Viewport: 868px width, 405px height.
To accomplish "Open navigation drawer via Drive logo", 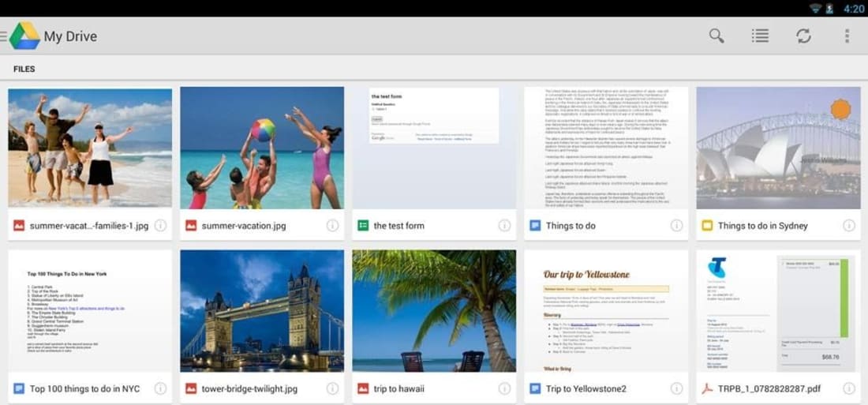I will pos(24,36).
